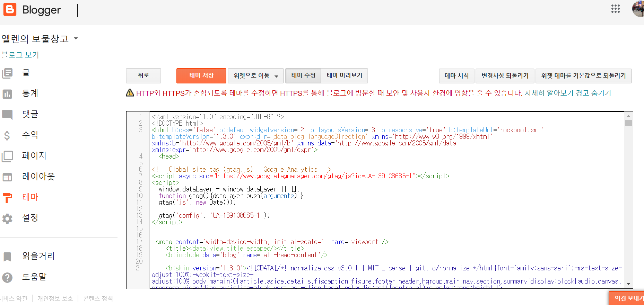
Task: Open the account profile picture
Action: tap(638, 9)
